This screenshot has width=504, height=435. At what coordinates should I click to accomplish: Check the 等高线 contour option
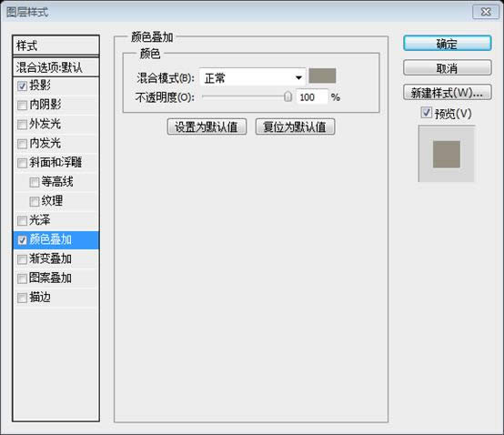pos(34,182)
